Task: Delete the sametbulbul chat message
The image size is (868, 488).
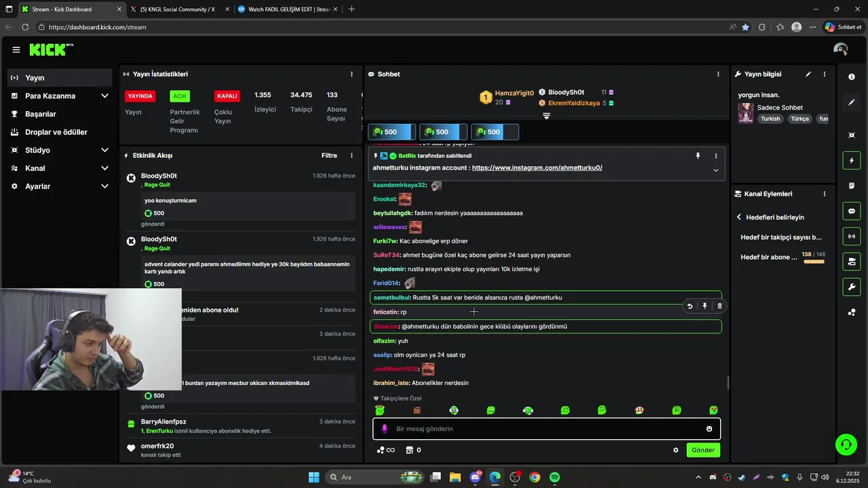Action: 719,306
